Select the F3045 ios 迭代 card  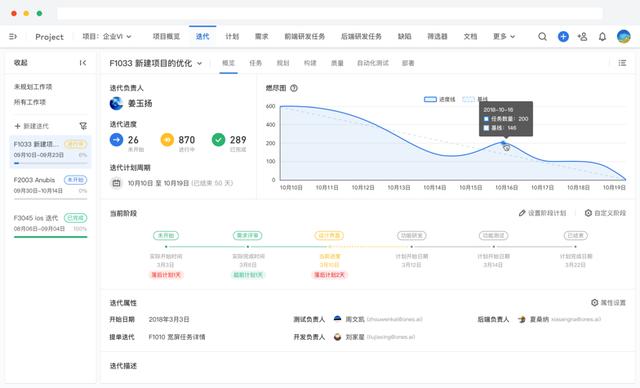coord(50,225)
